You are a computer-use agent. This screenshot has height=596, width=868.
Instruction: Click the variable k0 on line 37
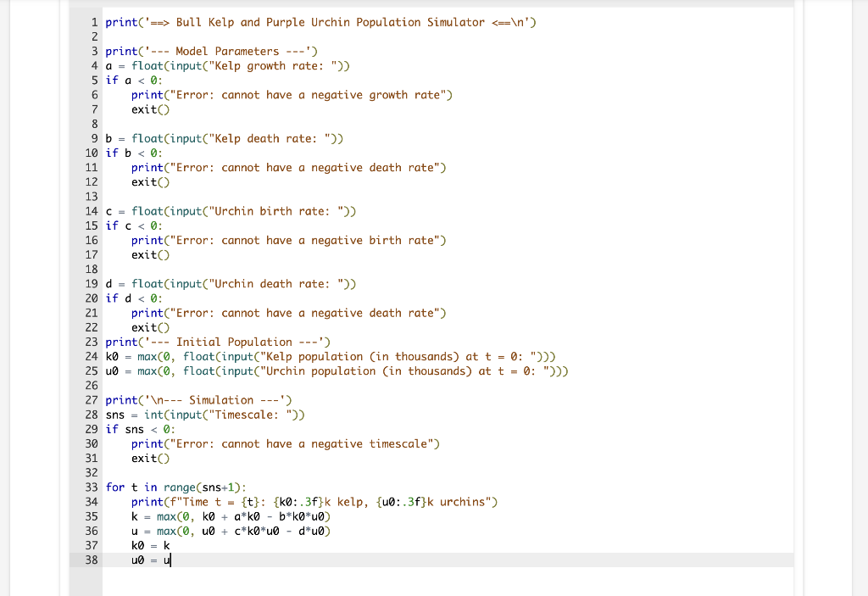click(138, 545)
